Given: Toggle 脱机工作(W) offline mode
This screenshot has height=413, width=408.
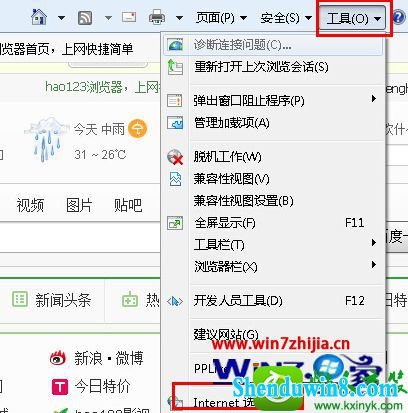Looking at the screenshot, I should coord(273,157).
